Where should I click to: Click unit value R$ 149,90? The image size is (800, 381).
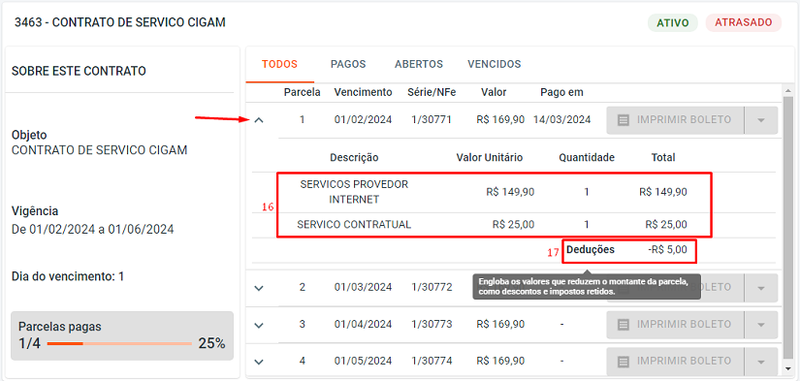click(x=510, y=192)
